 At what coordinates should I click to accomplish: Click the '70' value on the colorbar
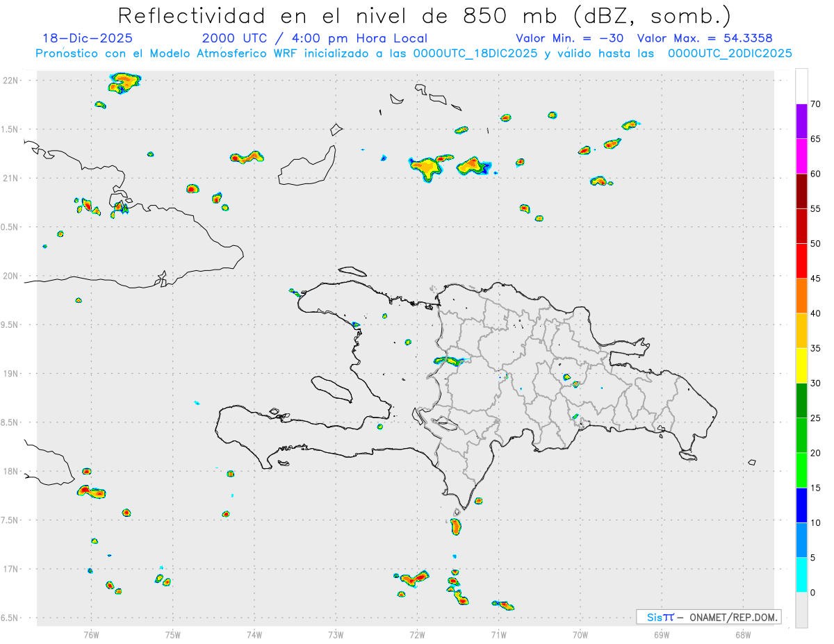point(815,104)
